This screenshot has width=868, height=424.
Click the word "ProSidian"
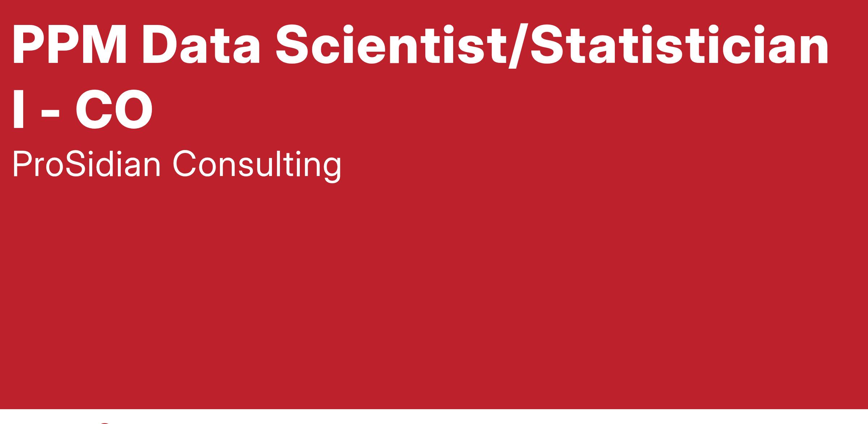tap(86, 165)
